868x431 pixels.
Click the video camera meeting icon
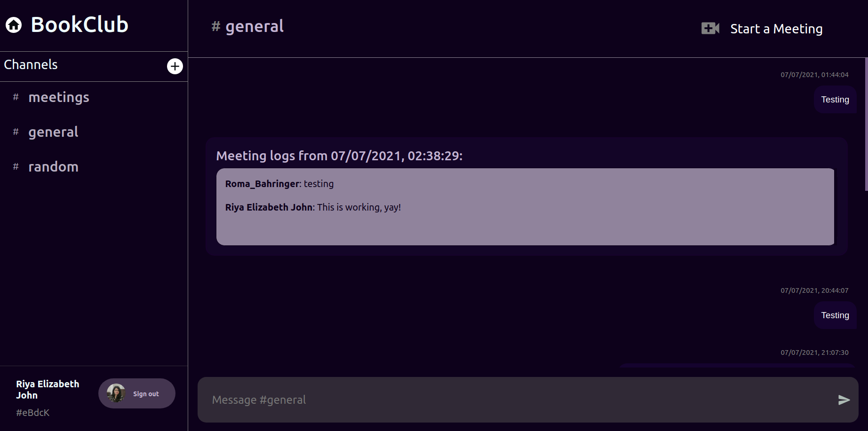(710, 29)
